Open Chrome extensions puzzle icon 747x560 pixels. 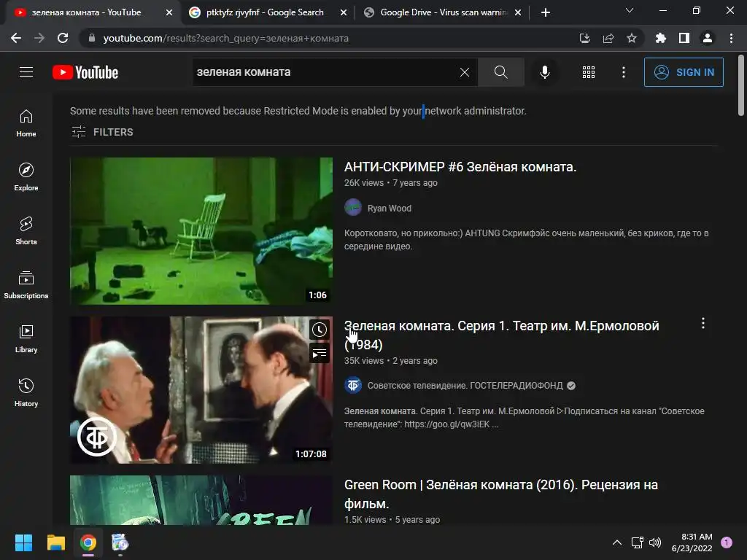pyautogui.click(x=660, y=38)
